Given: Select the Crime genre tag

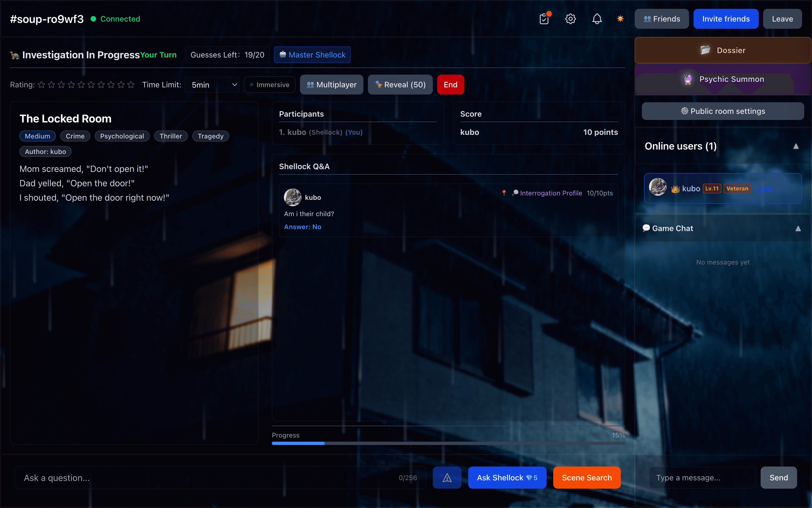Looking at the screenshot, I should (75, 136).
